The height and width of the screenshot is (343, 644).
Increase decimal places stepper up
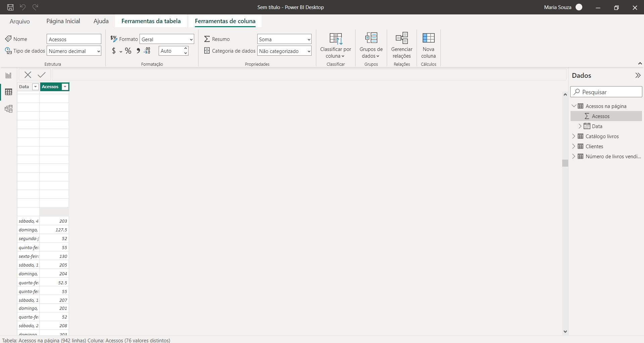[185, 49]
